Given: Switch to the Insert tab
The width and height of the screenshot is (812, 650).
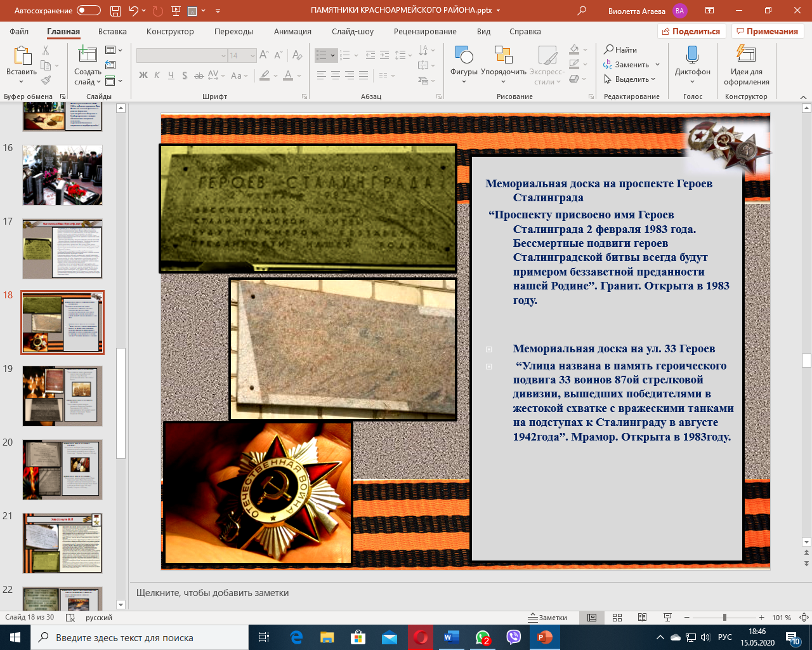Looking at the screenshot, I should (x=112, y=32).
